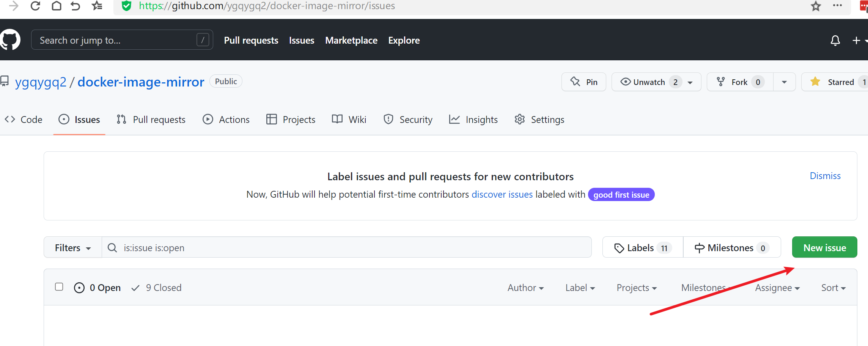Follow the discover issues link
Image resolution: width=868 pixels, height=346 pixels.
click(x=502, y=194)
